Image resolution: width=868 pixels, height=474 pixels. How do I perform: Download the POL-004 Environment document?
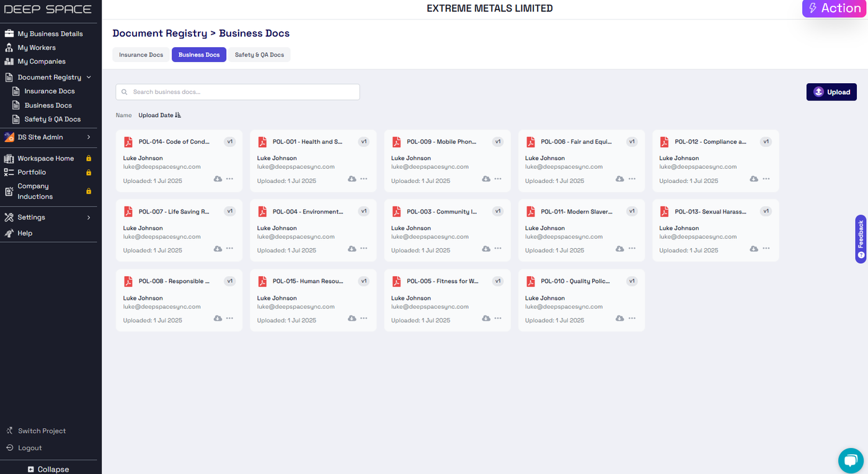pyautogui.click(x=352, y=248)
